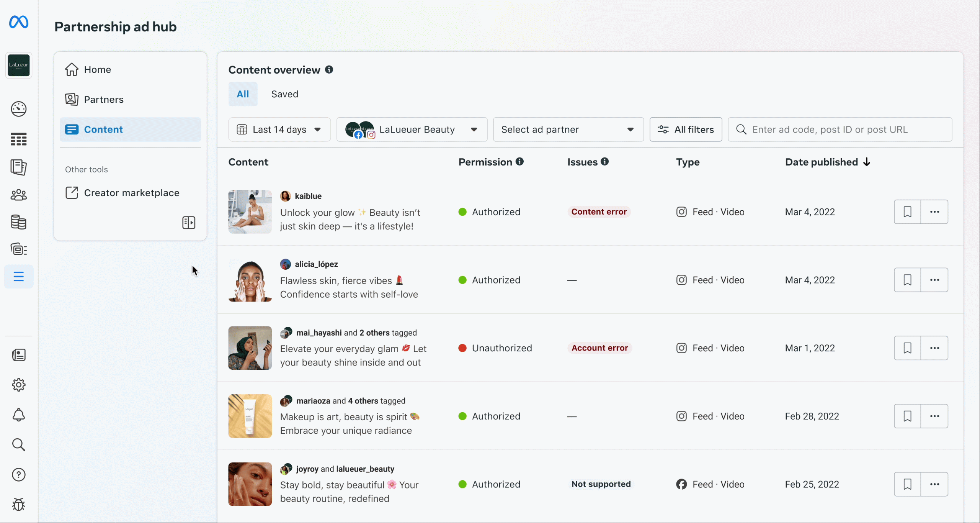The image size is (980, 523).
Task: Click the Meta logo icon
Action: (18, 22)
